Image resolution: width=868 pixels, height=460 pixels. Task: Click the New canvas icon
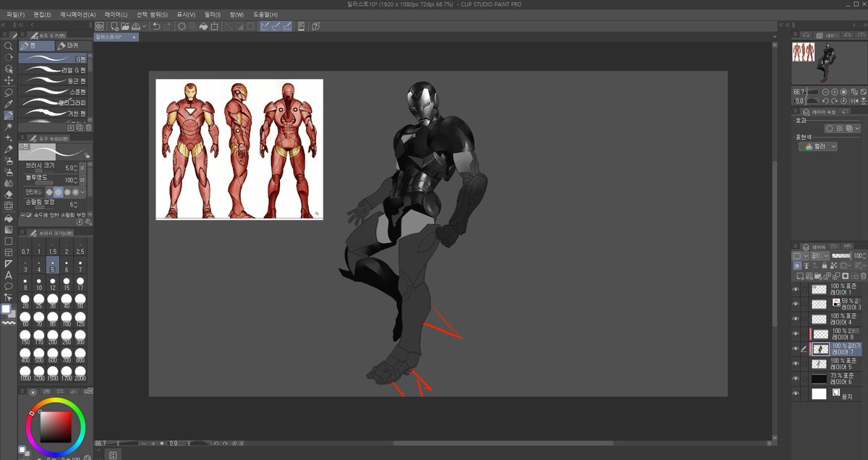coord(114,26)
